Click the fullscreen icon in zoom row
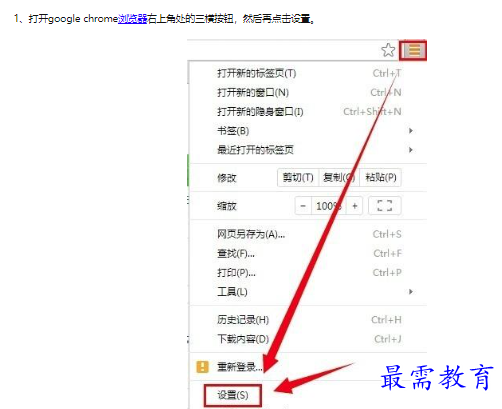 [385, 206]
